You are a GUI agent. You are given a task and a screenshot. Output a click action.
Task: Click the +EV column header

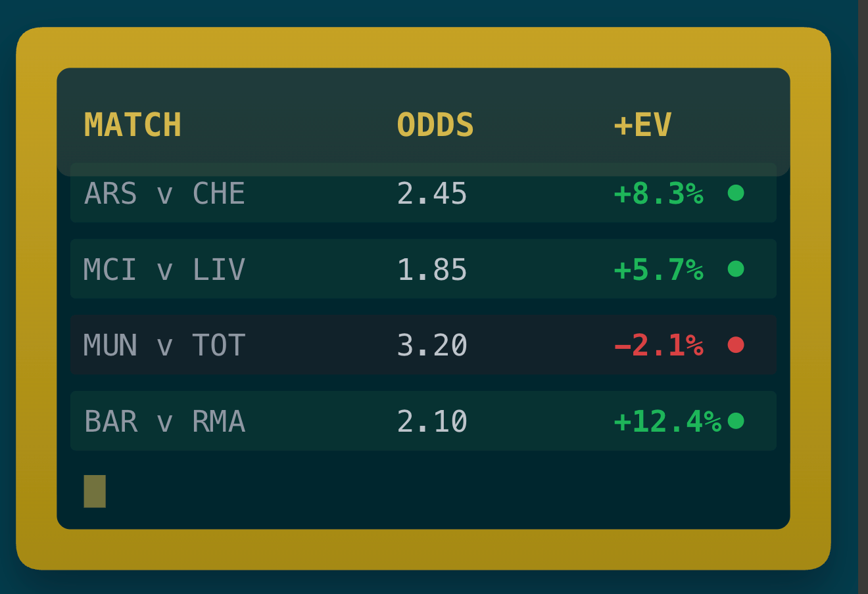(642, 125)
